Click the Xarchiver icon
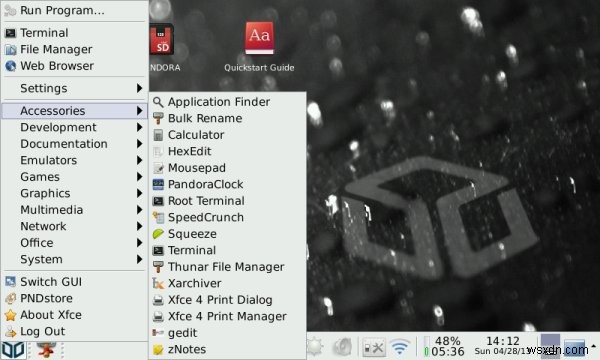 (158, 283)
